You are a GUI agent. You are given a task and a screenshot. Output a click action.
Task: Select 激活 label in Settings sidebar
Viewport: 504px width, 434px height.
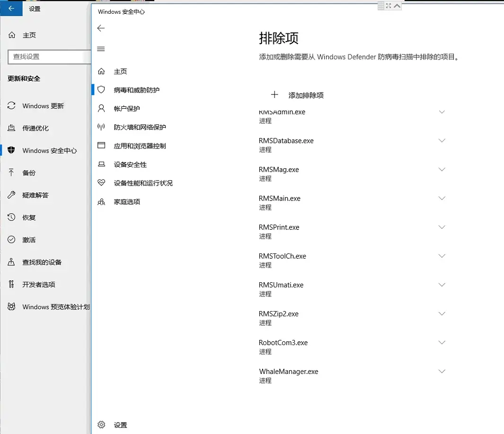[29, 240]
